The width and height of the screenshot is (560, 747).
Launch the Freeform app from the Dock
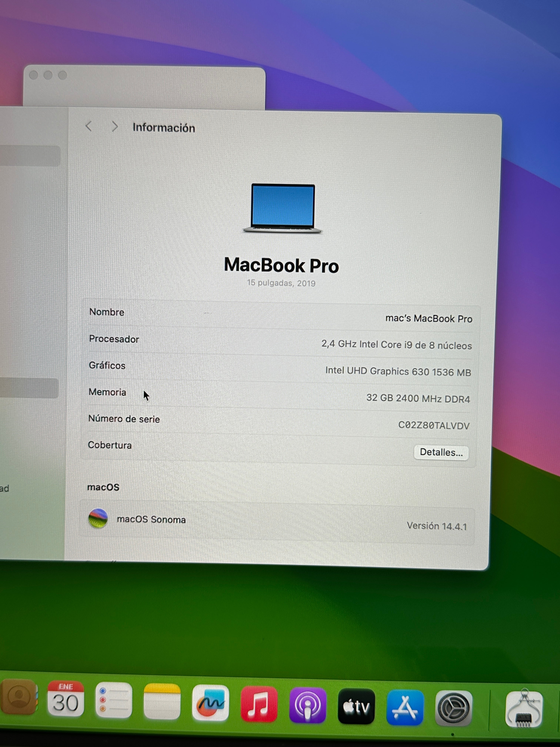click(x=211, y=702)
